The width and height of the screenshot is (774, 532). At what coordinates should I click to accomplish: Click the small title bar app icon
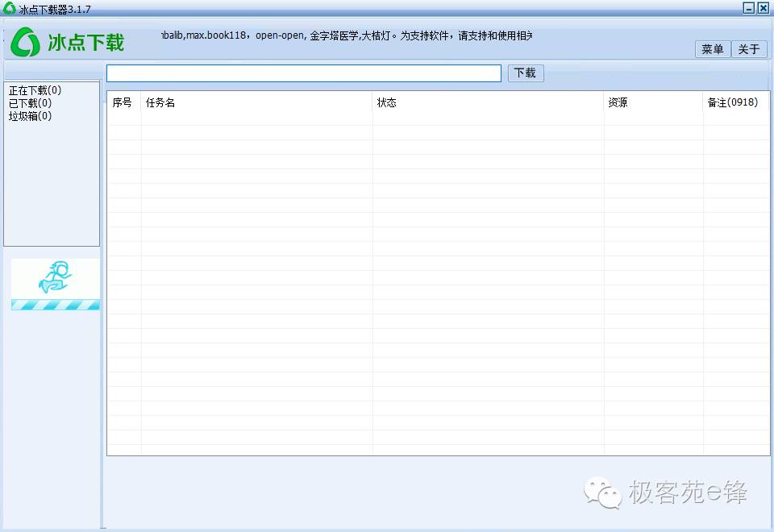(x=10, y=8)
